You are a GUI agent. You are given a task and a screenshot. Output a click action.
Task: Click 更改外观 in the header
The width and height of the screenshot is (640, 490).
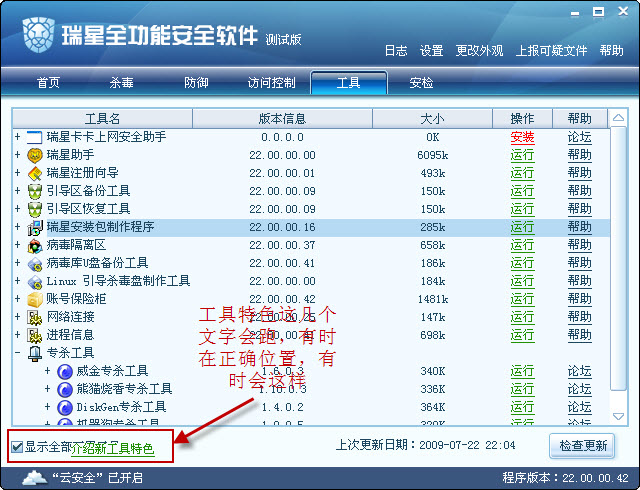(x=479, y=51)
